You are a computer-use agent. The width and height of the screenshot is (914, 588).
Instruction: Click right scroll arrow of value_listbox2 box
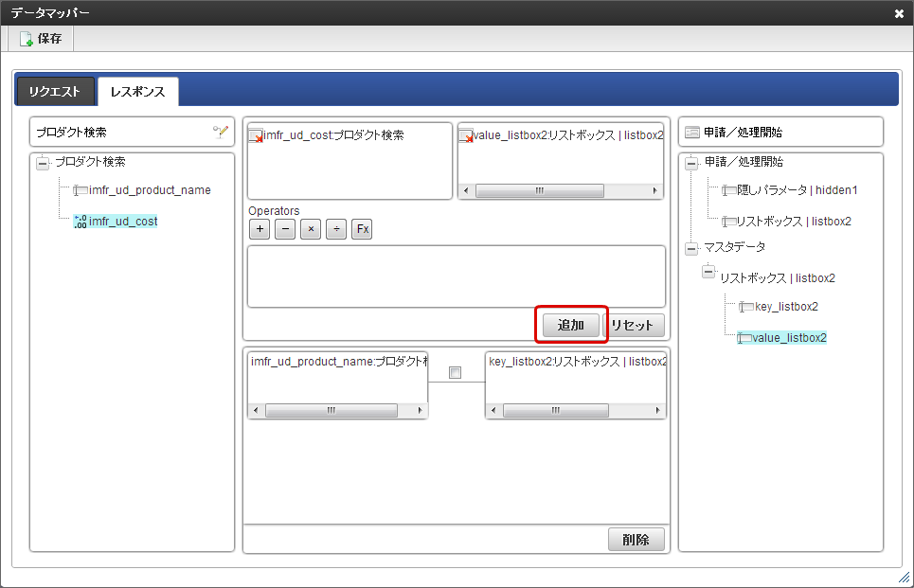[x=655, y=190]
